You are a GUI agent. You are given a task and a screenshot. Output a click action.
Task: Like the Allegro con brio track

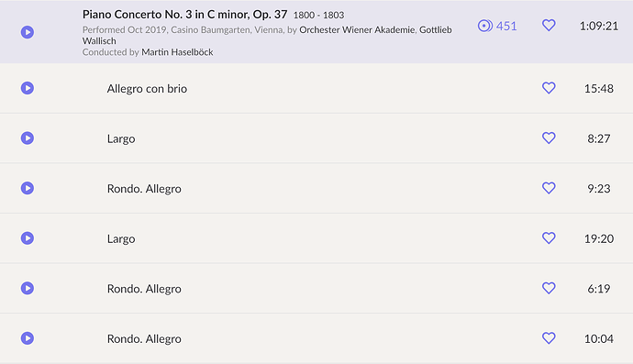click(549, 88)
